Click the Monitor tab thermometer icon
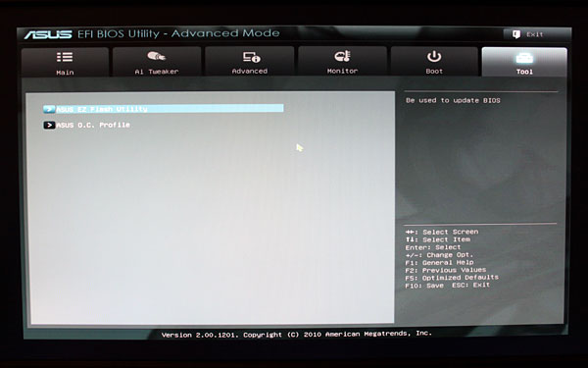Viewport: 588px width, 368px height. pyautogui.click(x=342, y=56)
